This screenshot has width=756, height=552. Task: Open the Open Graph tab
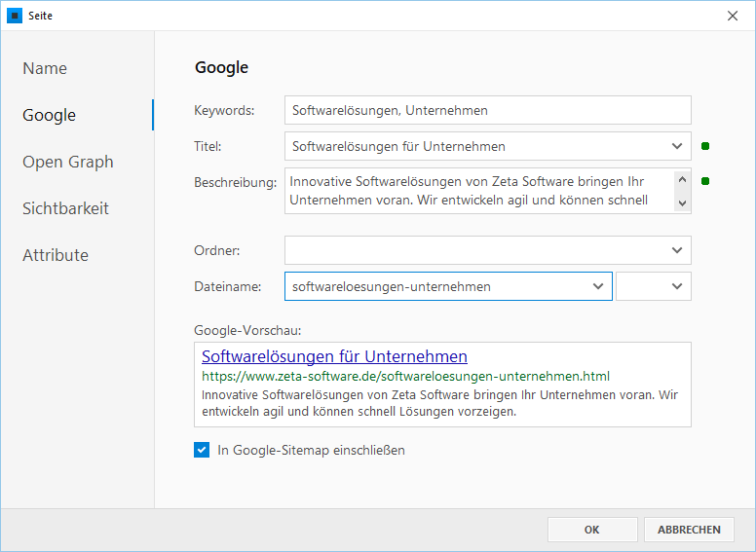coord(68,162)
